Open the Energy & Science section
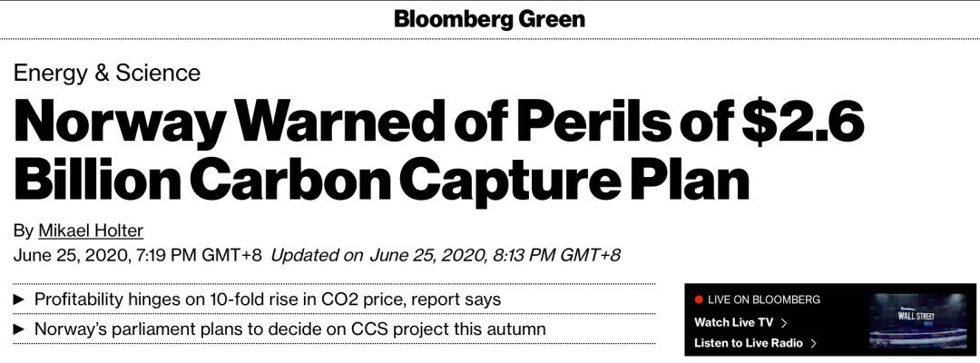Viewport: 980px width, 363px height. pyautogui.click(x=107, y=74)
